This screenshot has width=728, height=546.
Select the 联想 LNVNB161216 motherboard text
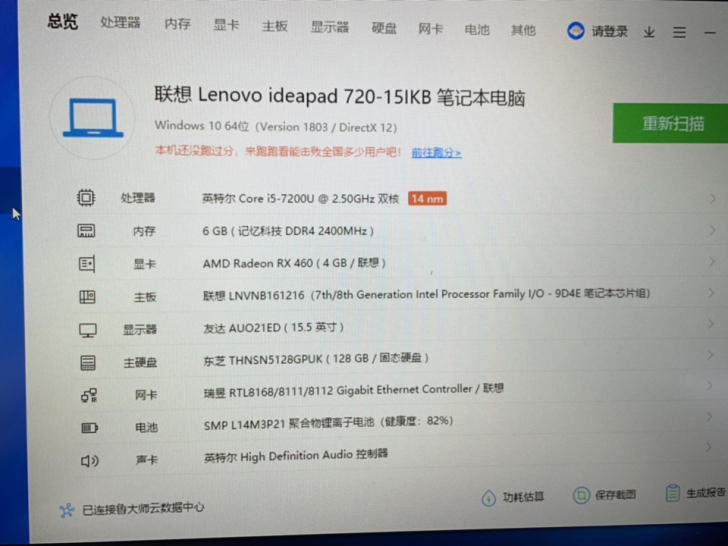coord(426,294)
